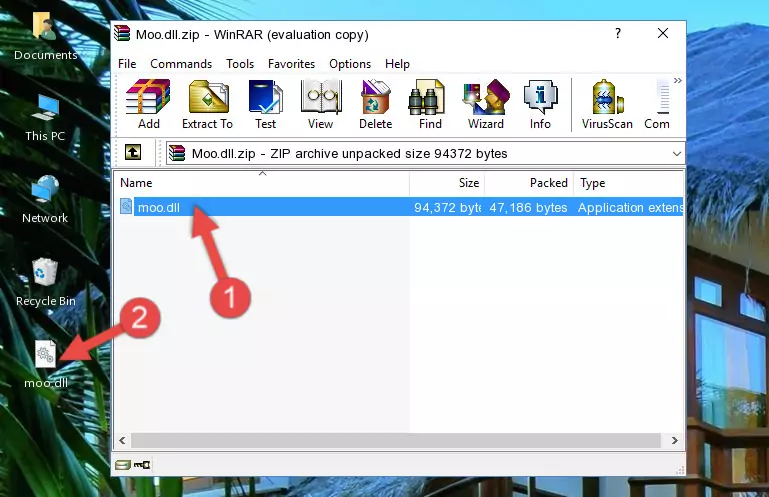Select the Network desktop icon
This screenshot has height=497, width=769.
[45, 199]
